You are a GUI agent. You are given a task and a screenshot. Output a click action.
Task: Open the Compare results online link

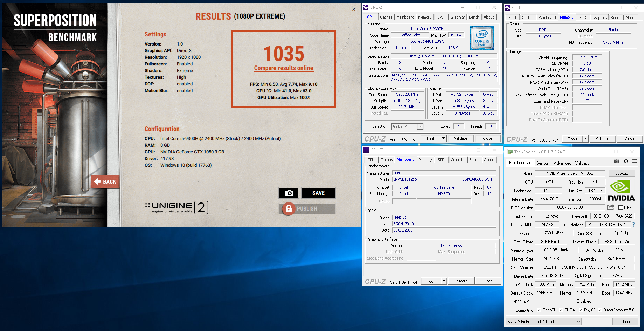(x=284, y=68)
